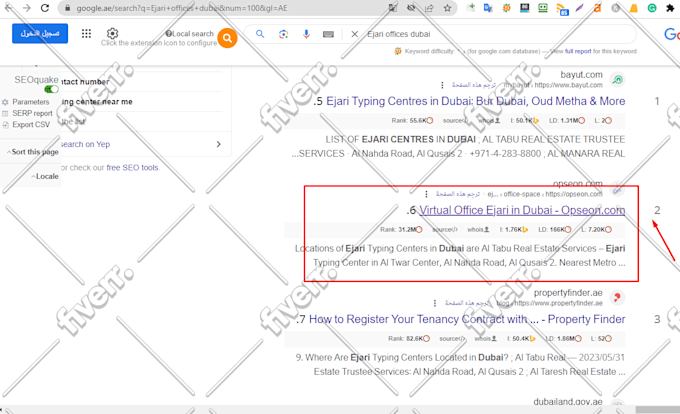Image resolution: width=680 pixels, height=414 pixels.
Task: Clear the search box with the X
Action: (354, 34)
